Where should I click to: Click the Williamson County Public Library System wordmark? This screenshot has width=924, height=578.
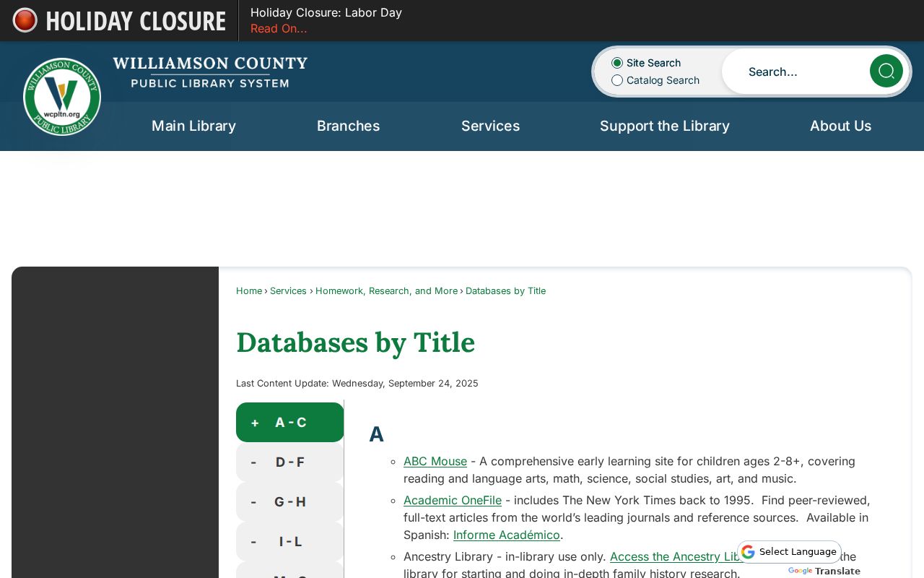point(210,72)
